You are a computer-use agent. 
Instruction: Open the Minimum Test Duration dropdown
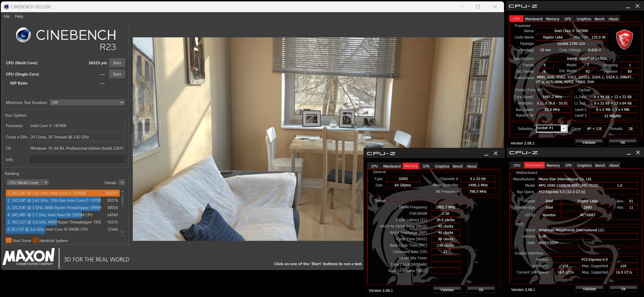pyautogui.click(x=87, y=102)
